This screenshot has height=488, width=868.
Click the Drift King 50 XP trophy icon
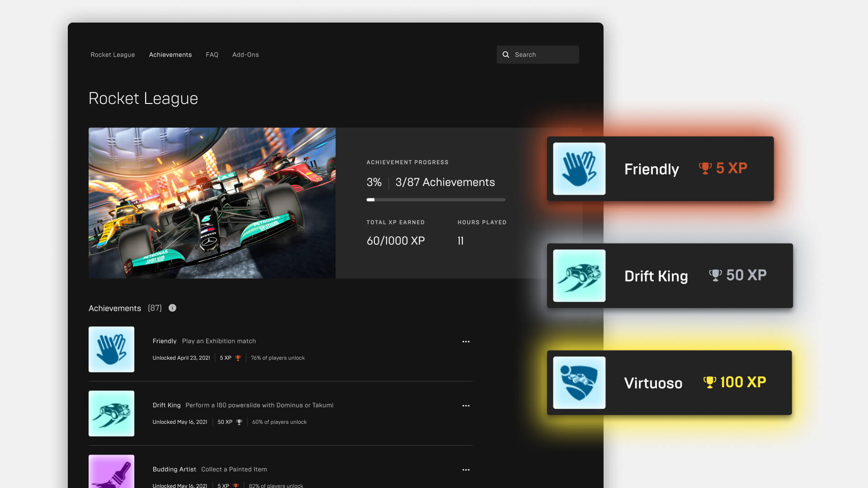714,275
